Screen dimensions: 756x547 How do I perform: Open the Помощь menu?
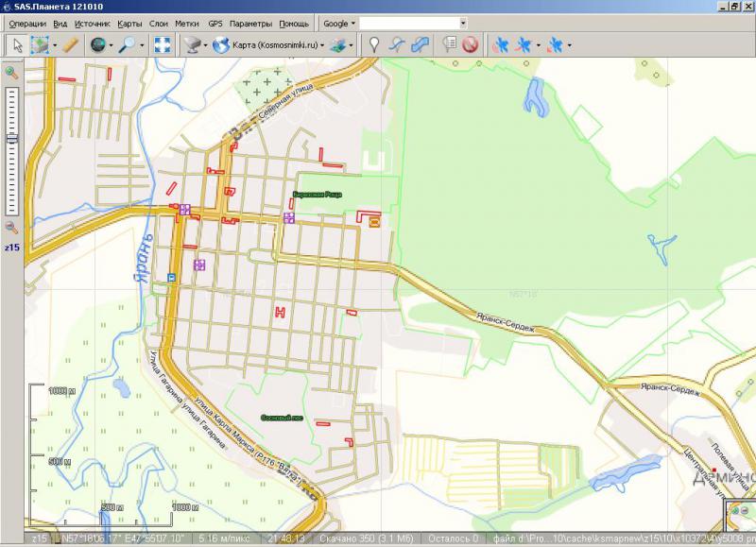pos(294,22)
